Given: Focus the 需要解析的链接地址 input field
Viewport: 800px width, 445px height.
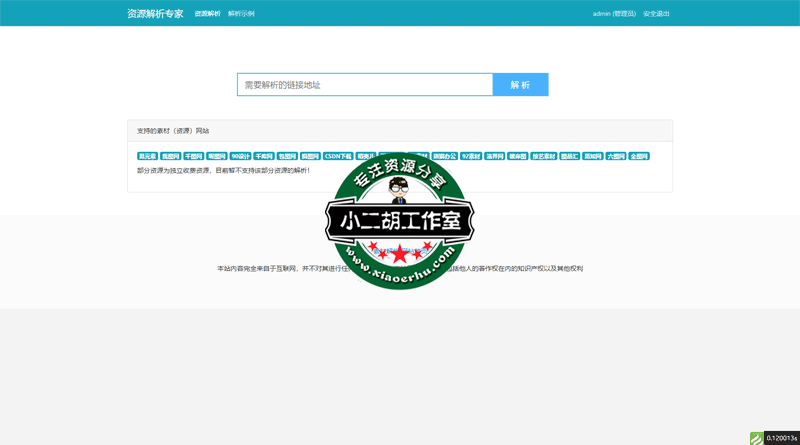Looking at the screenshot, I should [x=365, y=85].
